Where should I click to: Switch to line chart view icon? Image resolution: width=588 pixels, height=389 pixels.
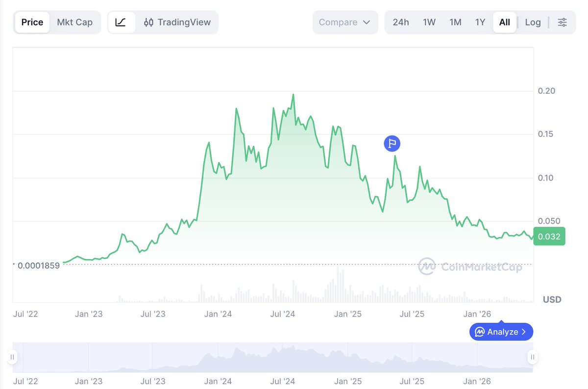pos(122,22)
